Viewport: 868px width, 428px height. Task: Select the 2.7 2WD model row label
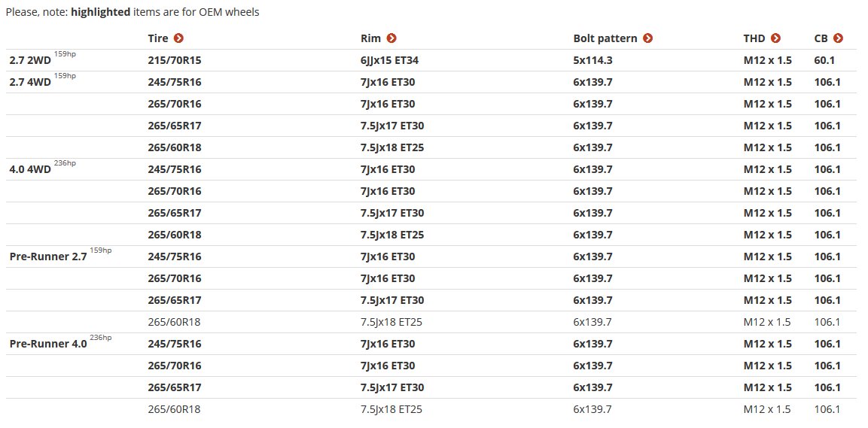[x=30, y=61]
